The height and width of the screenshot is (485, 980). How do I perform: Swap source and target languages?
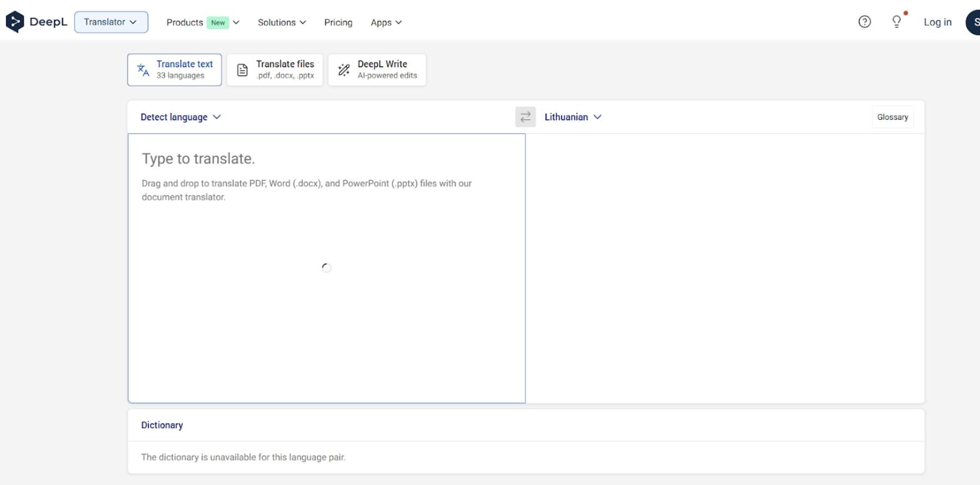click(x=525, y=117)
